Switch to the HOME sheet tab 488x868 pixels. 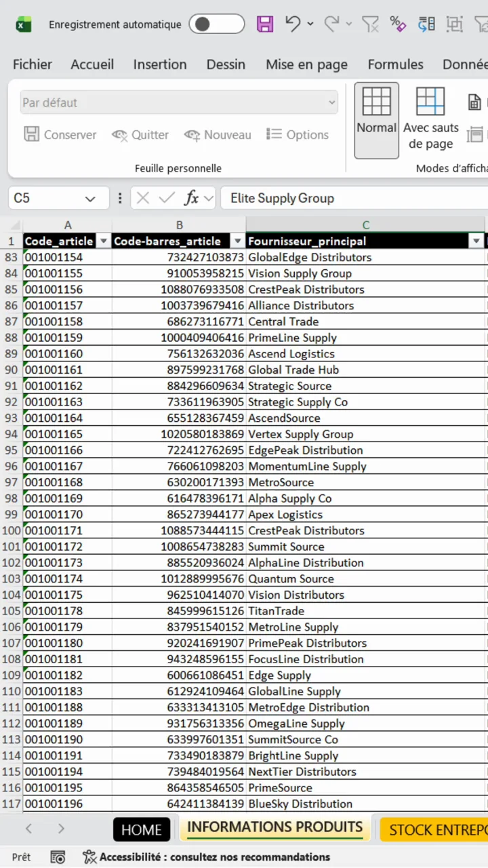pos(142,830)
